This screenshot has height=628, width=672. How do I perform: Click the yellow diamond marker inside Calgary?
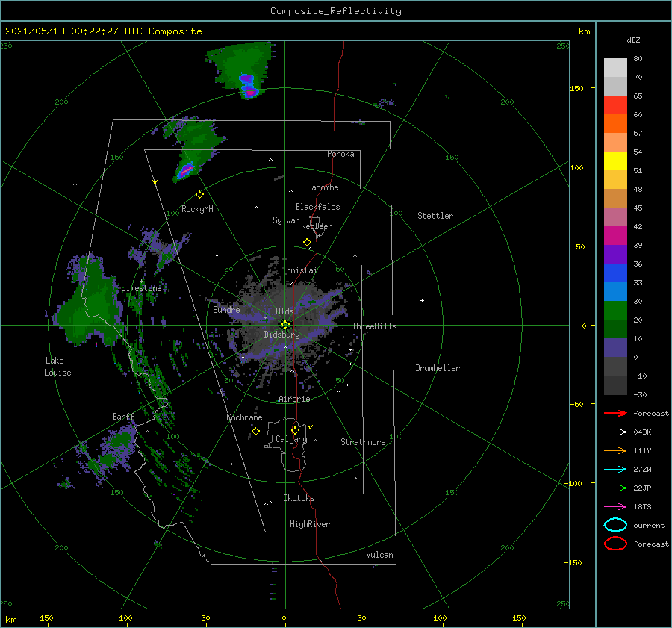click(x=295, y=430)
